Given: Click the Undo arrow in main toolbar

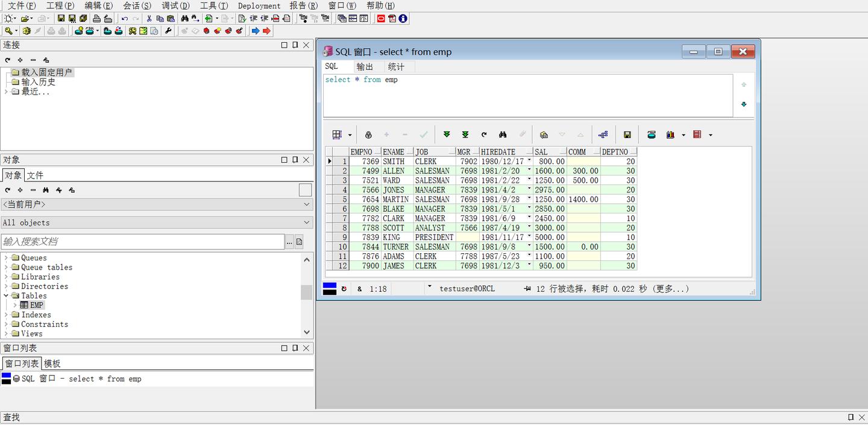Looking at the screenshot, I should point(125,19).
